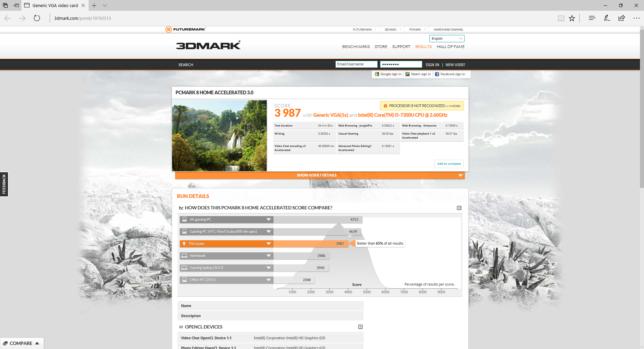The image size is (644, 349).
Task: Focus the Email/Username field
Action: (x=356, y=64)
